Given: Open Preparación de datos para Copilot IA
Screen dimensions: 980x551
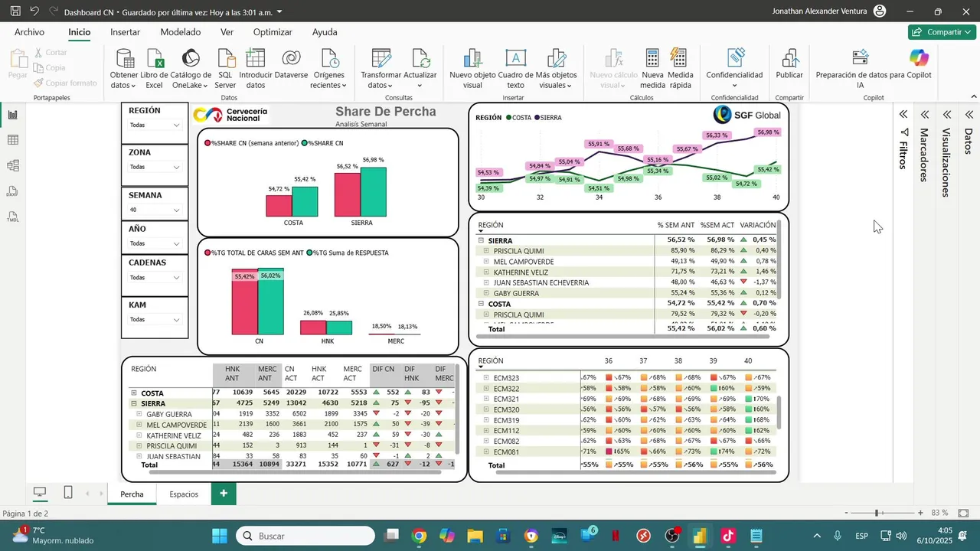Looking at the screenshot, I should pyautogui.click(x=860, y=69).
